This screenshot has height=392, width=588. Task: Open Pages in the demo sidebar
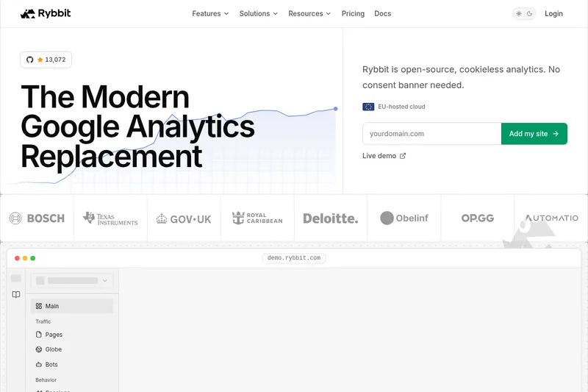pos(71,335)
